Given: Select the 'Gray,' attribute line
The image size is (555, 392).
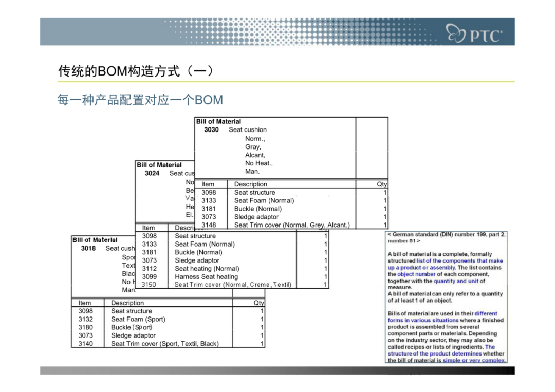Looking at the screenshot, I should (x=253, y=146).
